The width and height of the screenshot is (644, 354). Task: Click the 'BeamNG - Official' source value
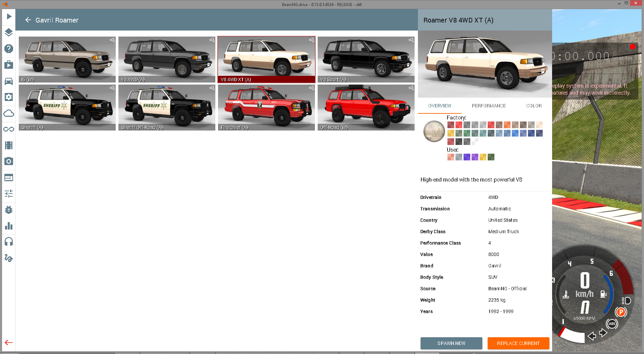(x=507, y=289)
